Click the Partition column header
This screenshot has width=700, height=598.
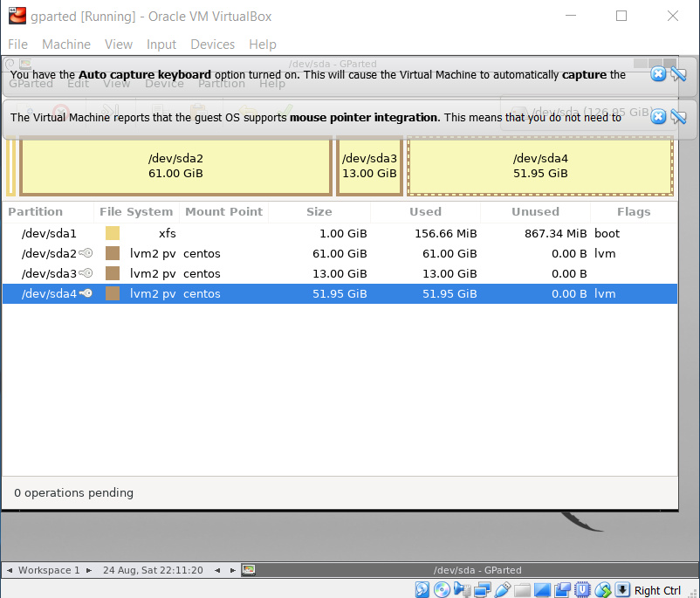(x=35, y=211)
